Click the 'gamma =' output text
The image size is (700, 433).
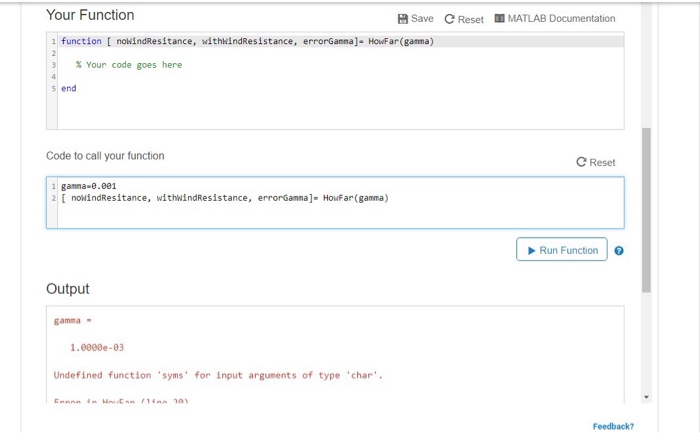pos(72,321)
